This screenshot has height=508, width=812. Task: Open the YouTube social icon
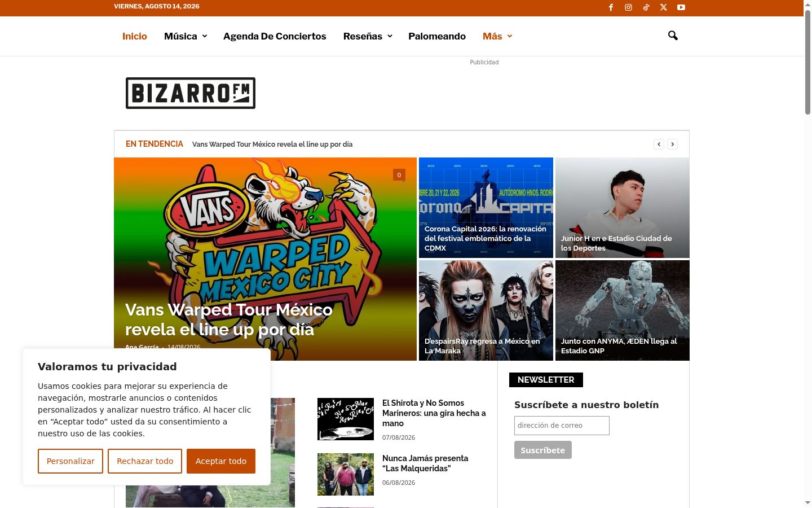pos(681,7)
